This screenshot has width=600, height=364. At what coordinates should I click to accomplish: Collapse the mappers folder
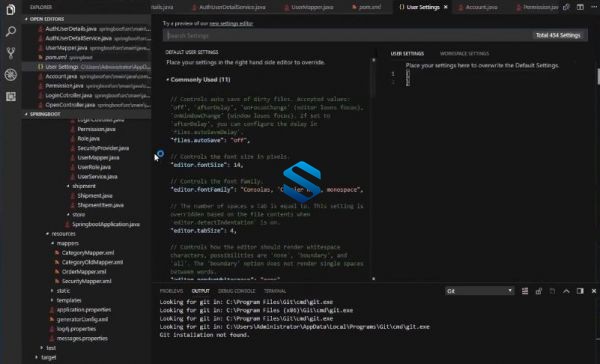pyautogui.click(x=67, y=243)
